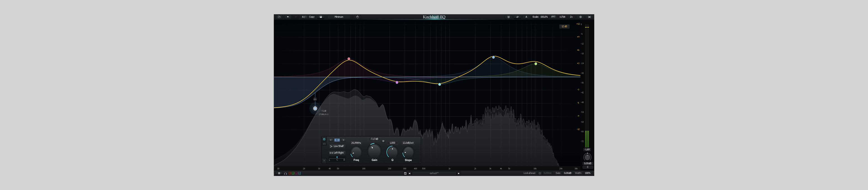Adjust the L C R pan slider
The image size is (868, 190).
[x=337, y=159]
